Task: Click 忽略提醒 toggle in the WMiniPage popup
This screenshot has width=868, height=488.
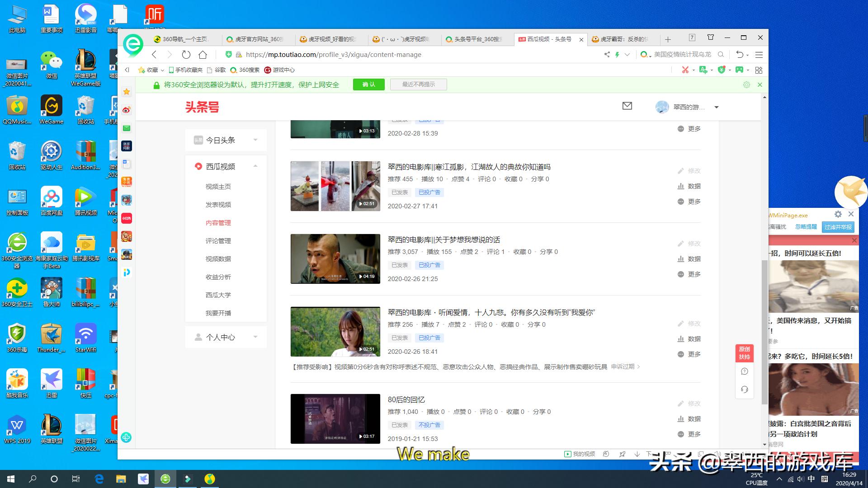Action: pos(807,227)
